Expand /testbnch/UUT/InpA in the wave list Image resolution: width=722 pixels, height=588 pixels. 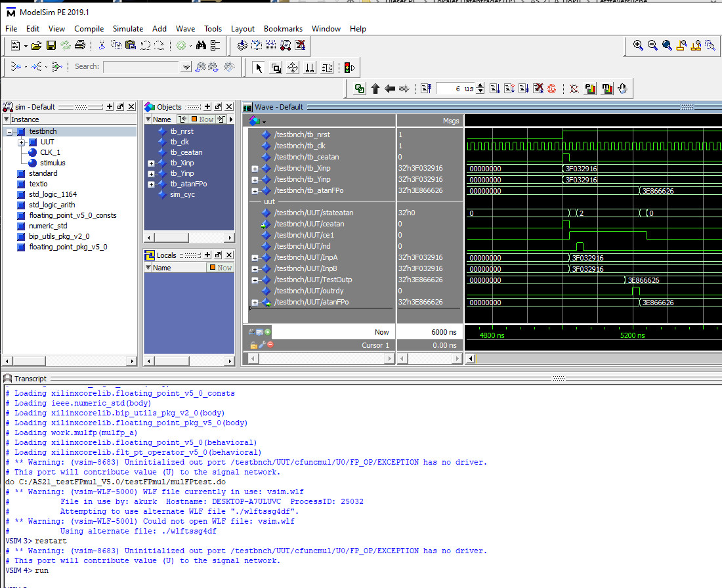point(255,258)
